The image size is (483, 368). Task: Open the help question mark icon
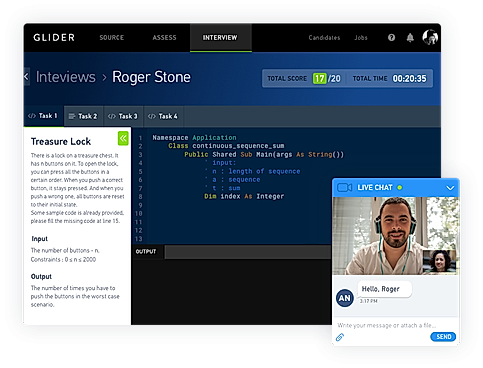(x=391, y=38)
